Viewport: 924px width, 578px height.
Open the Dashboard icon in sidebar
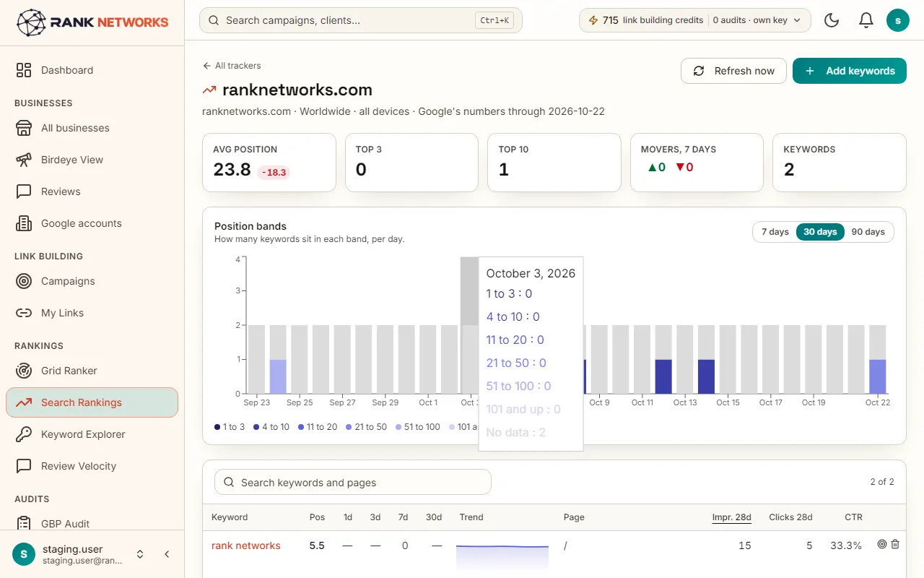click(x=24, y=70)
